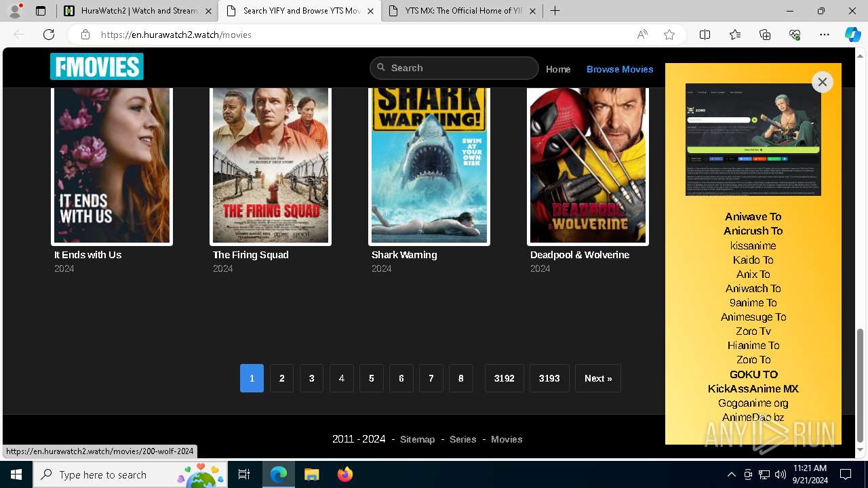Open The Firing Squad poster
Viewport: 868px width, 488px height.
click(x=271, y=165)
